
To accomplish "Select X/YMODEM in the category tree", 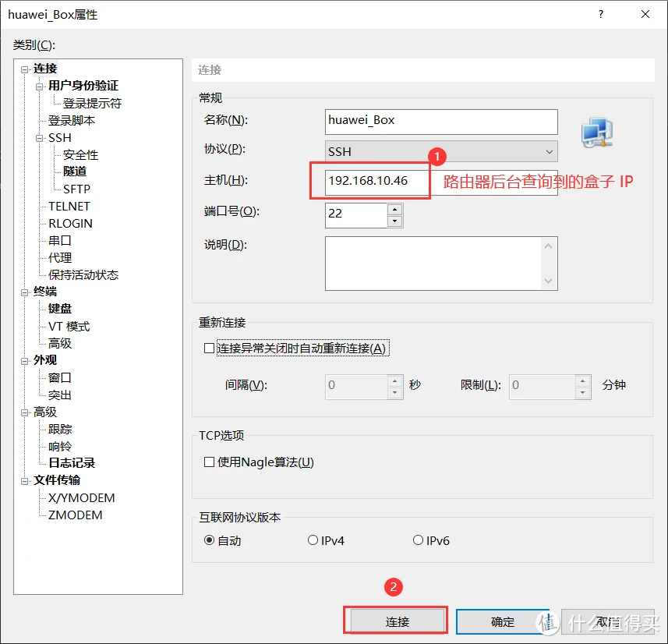I will 81,497.
